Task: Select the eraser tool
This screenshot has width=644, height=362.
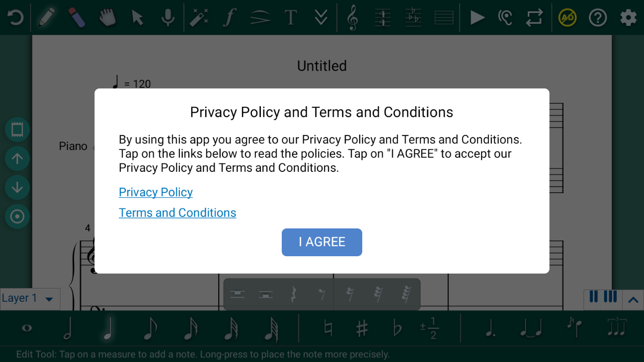Action: pyautogui.click(x=77, y=17)
